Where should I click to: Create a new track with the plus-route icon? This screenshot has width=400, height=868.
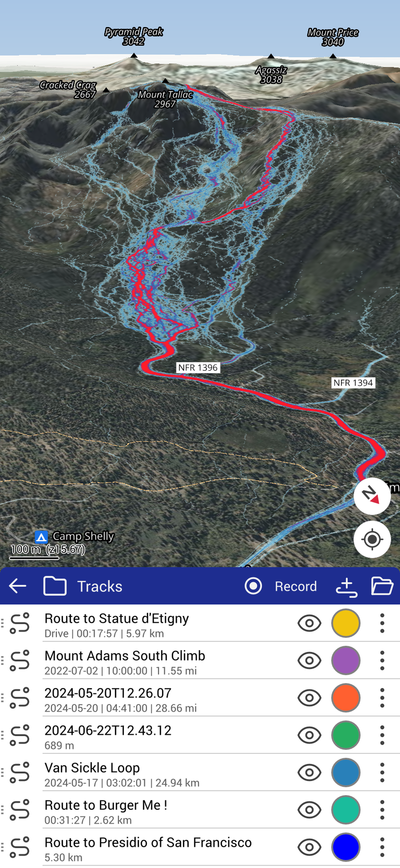point(347,587)
